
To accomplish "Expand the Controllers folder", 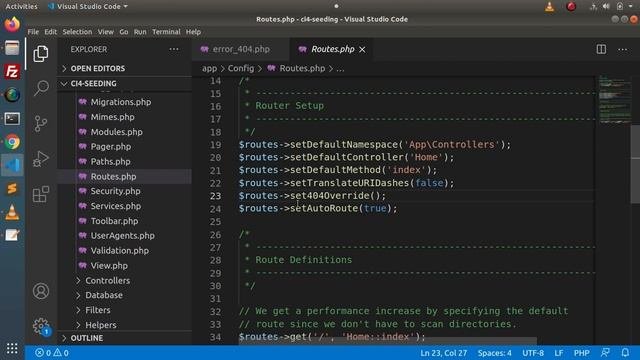I will [107, 280].
